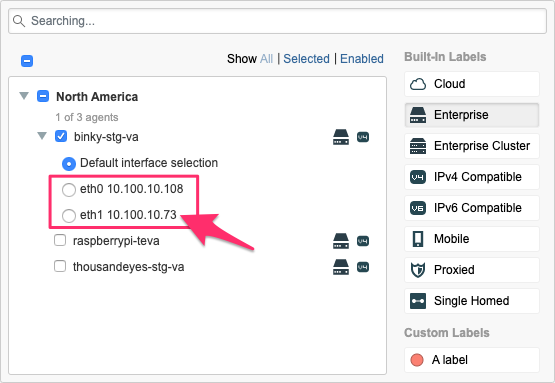Click the phone icon in Mobile label
The image size is (555, 383).
(418, 239)
